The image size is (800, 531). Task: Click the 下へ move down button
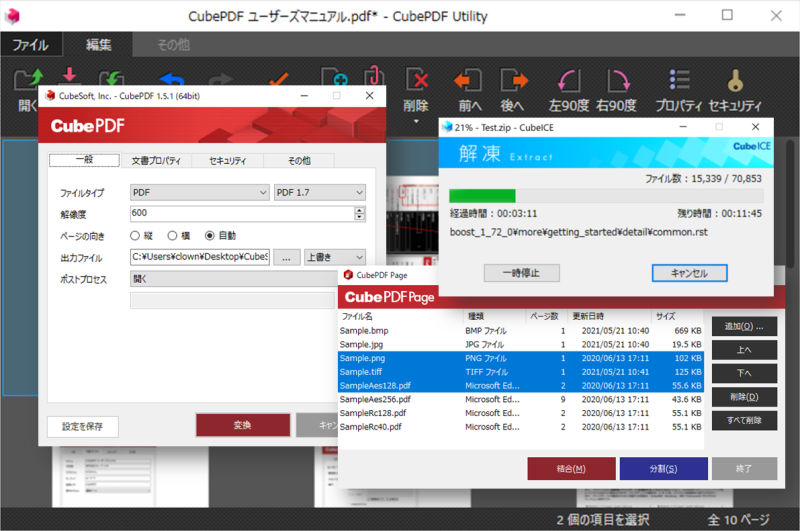(x=744, y=373)
